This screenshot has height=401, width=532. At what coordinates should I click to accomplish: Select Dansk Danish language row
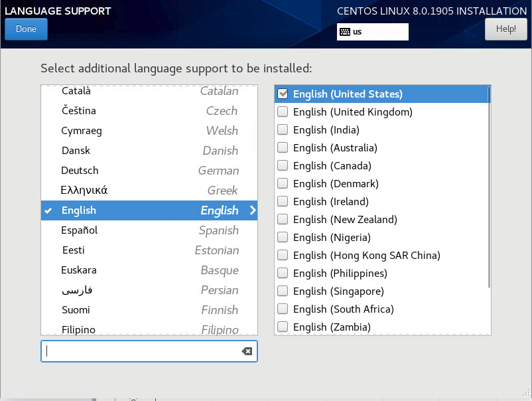click(x=149, y=151)
